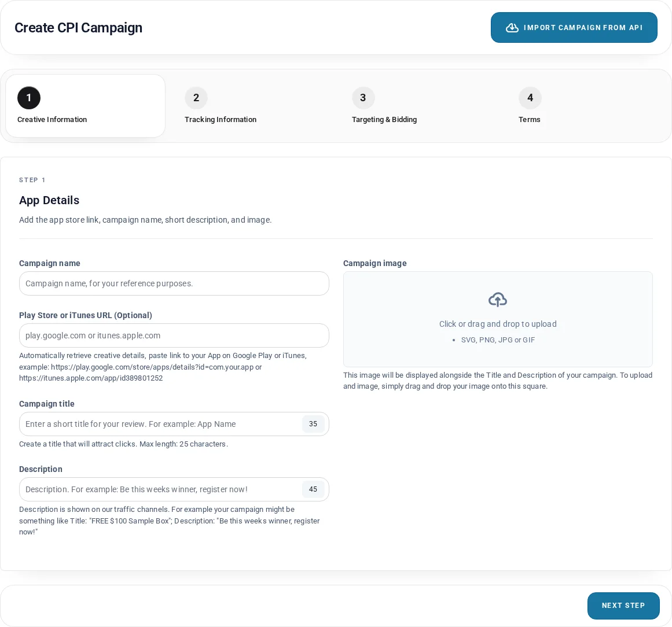Focus the Description input field
Screen dimensions: 672x627
coord(174,489)
